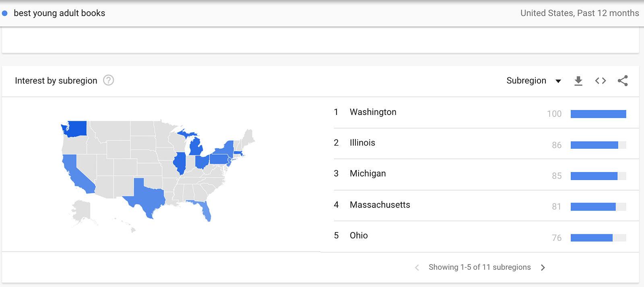Viewport: 644px width, 287px height.
Task: Click the Ohio subregion row
Action: (359, 236)
